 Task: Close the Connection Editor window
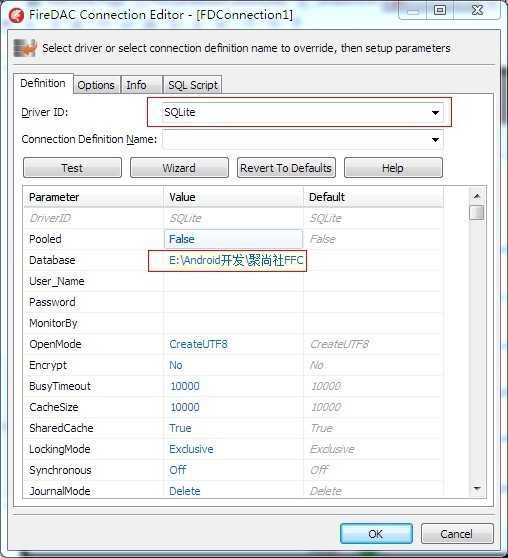477,10
